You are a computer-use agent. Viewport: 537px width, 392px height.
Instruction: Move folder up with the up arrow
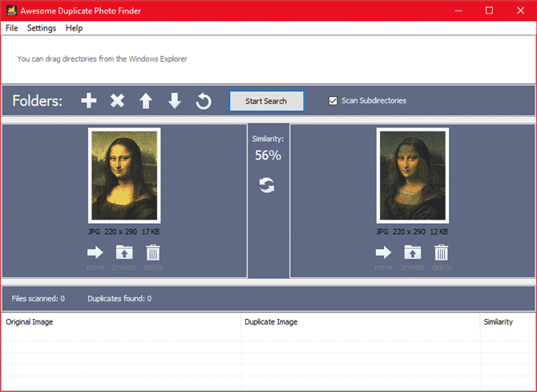[146, 101]
